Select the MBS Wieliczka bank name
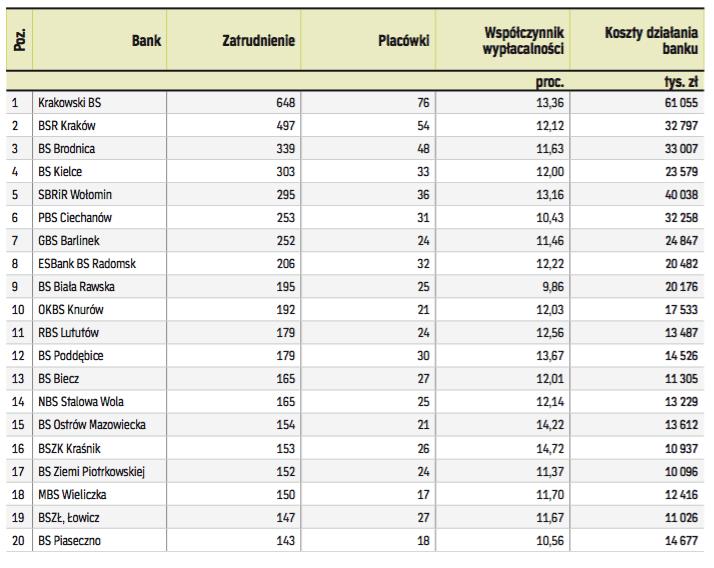The width and height of the screenshot is (714, 568). pyautogui.click(x=72, y=495)
